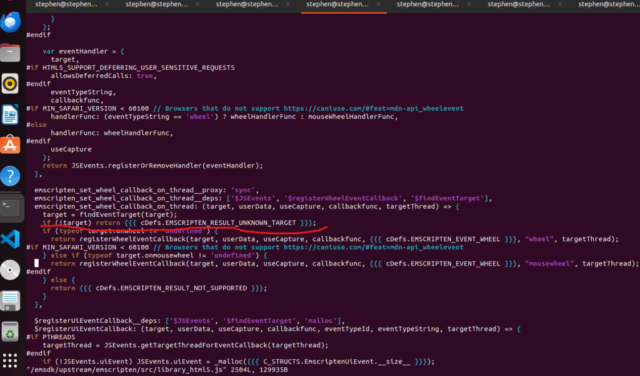
Task: Click the white block cursor in the terminal
Action: pos(37,263)
